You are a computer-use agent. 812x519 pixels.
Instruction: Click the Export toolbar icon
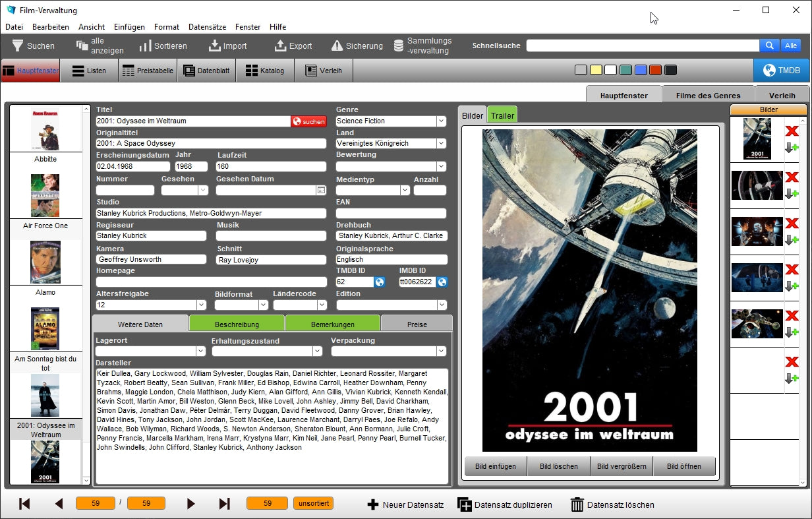280,46
